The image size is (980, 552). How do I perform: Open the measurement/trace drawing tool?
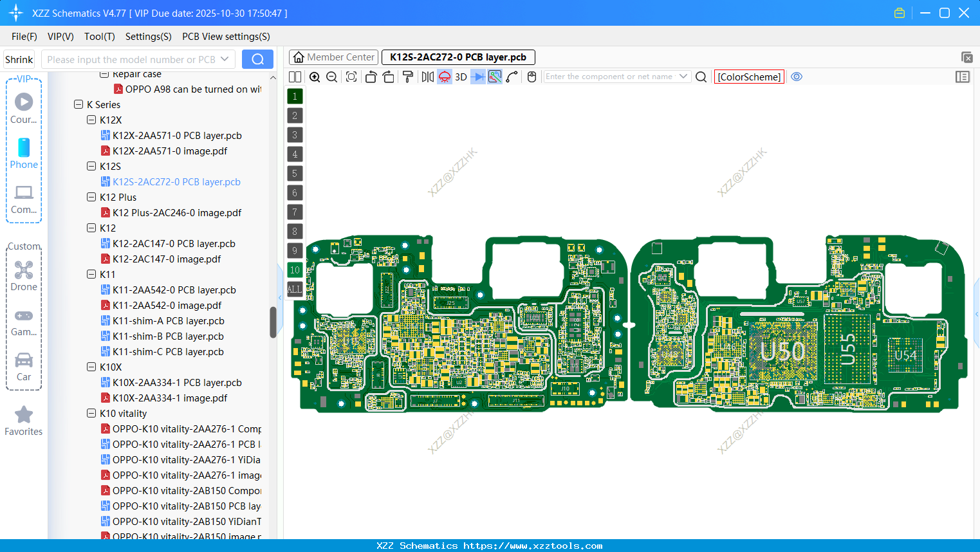click(512, 77)
